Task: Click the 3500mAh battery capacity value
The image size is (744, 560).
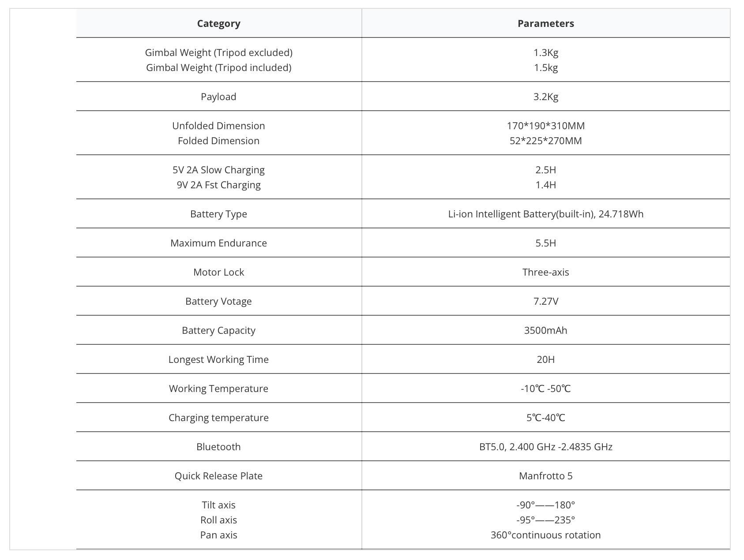Action: click(545, 330)
